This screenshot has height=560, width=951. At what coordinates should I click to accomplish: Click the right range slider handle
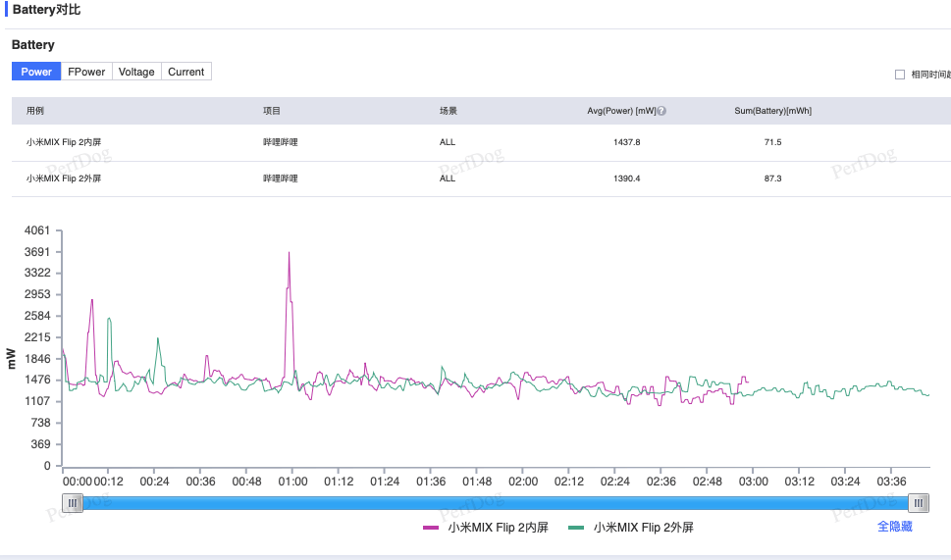pyautogui.click(x=919, y=502)
